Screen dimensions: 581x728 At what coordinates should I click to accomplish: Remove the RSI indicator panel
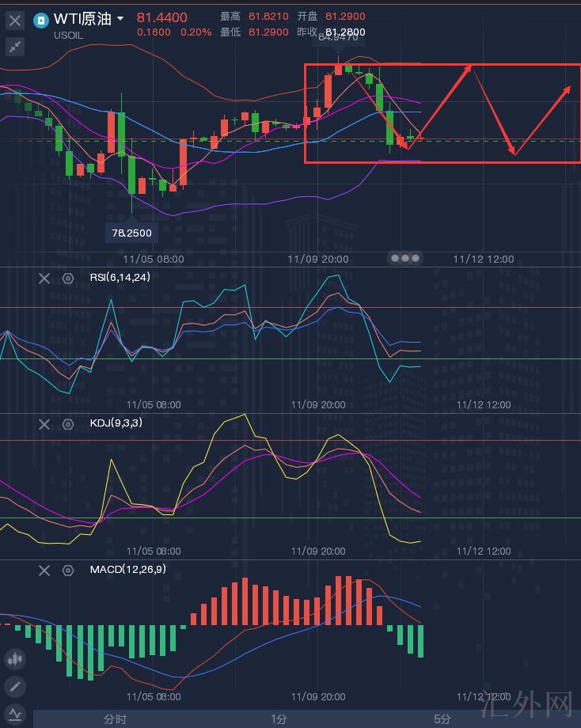44,279
